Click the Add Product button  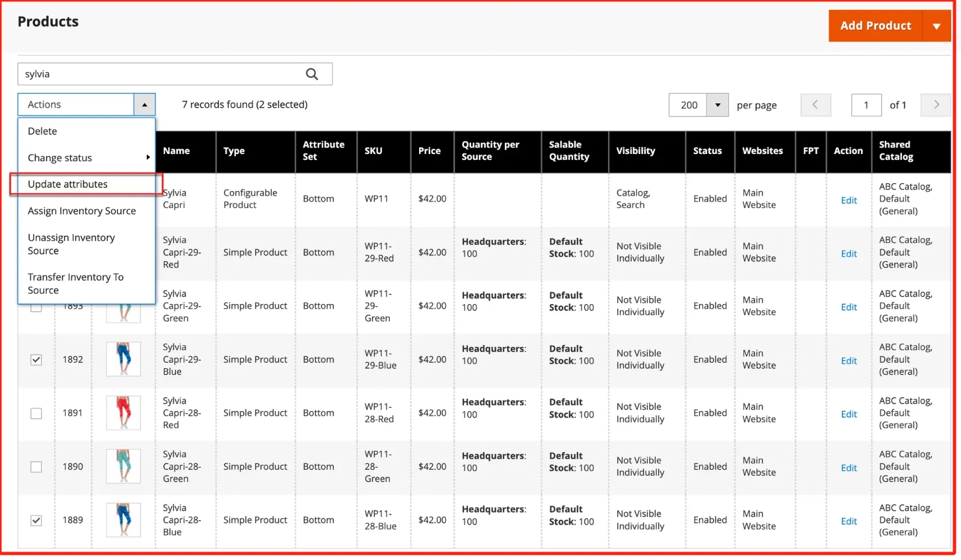[x=875, y=26]
